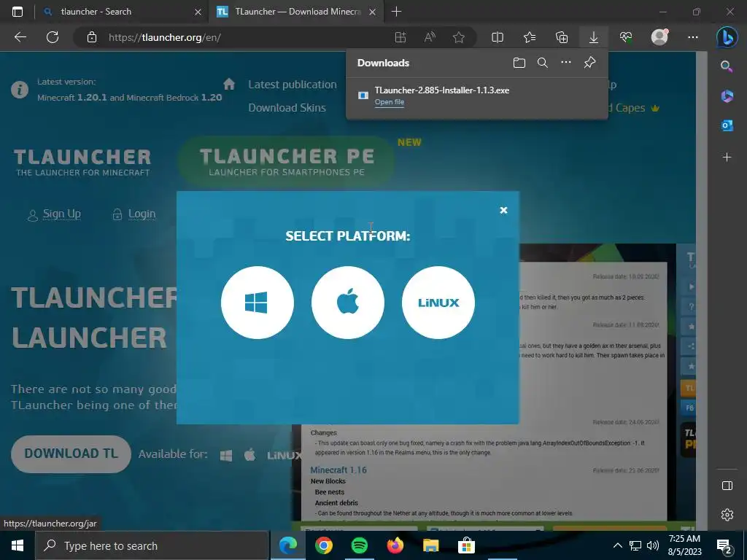Screen dimensions: 747x560
Task: Close the Select Platform dialog
Action: coord(503,210)
